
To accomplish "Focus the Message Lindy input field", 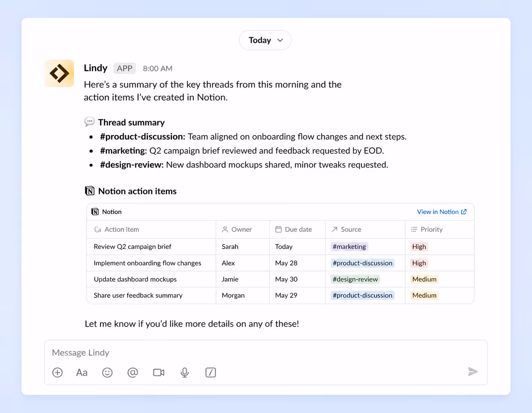I will click(266, 352).
